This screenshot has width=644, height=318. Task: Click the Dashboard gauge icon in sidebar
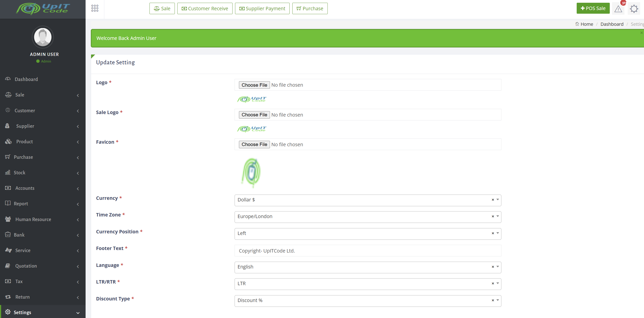[8, 79]
